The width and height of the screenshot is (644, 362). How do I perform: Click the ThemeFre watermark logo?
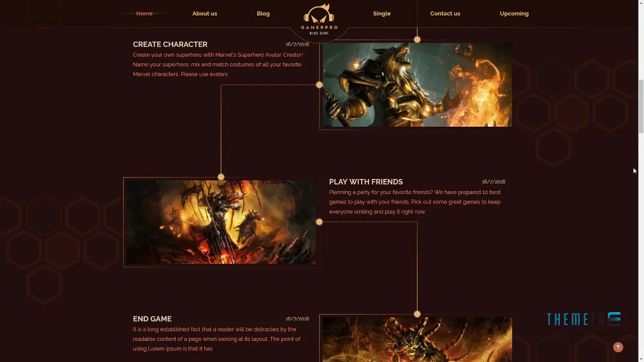[584, 319]
